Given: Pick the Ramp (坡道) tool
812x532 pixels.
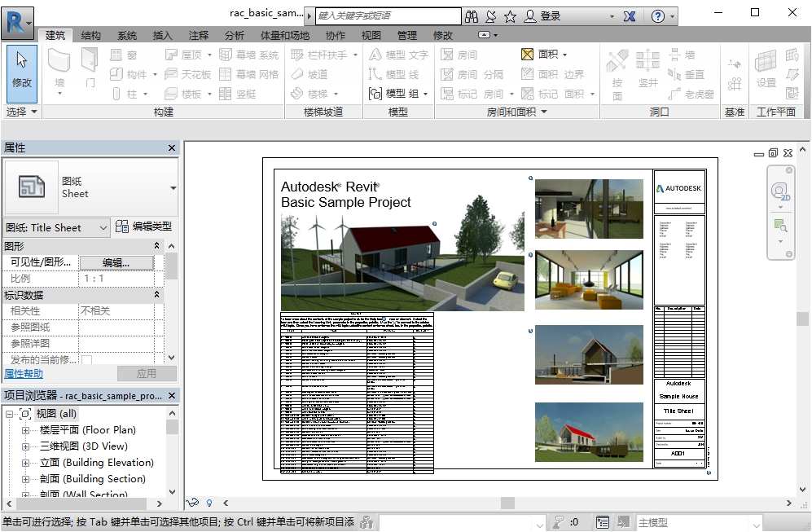Looking at the screenshot, I should tap(309, 75).
